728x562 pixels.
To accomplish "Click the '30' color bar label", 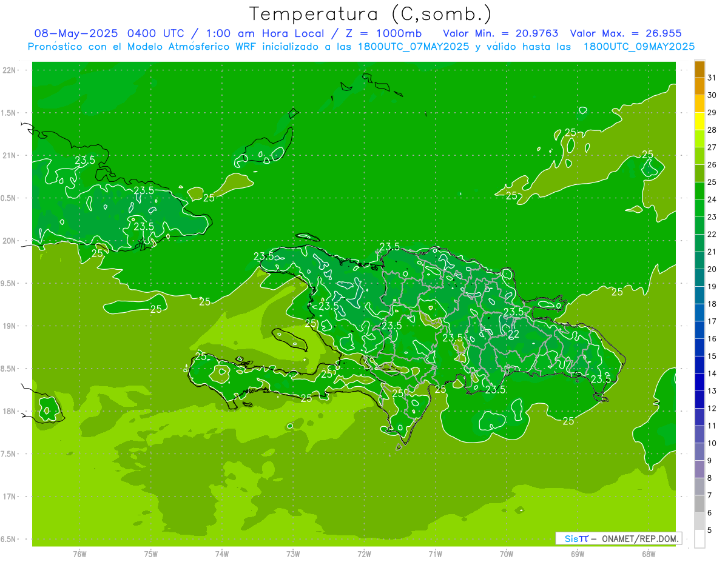I will pos(712,95).
